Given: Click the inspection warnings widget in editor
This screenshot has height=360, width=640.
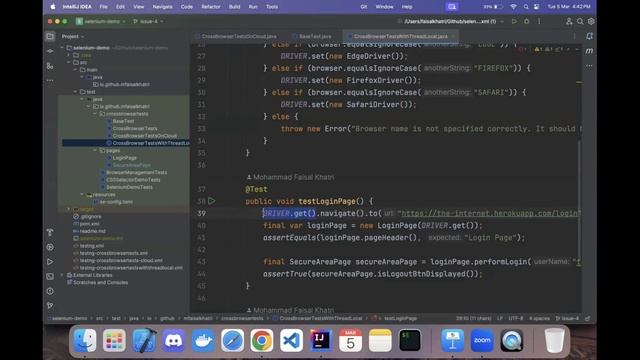Looking at the screenshot, I should [549, 49].
